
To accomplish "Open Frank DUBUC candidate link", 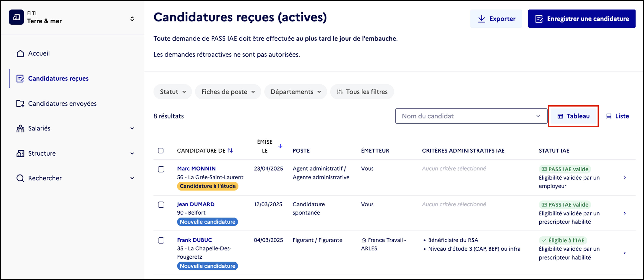I will 194,240.
